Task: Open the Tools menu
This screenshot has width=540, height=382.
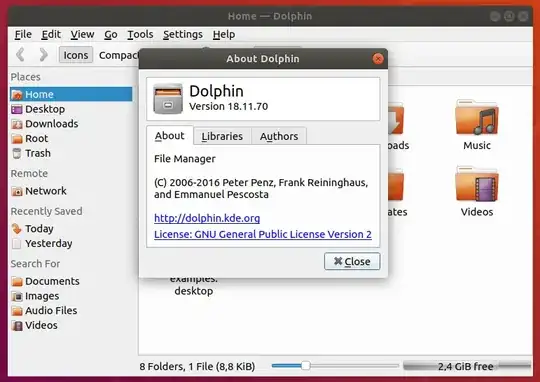Action: coord(140,34)
